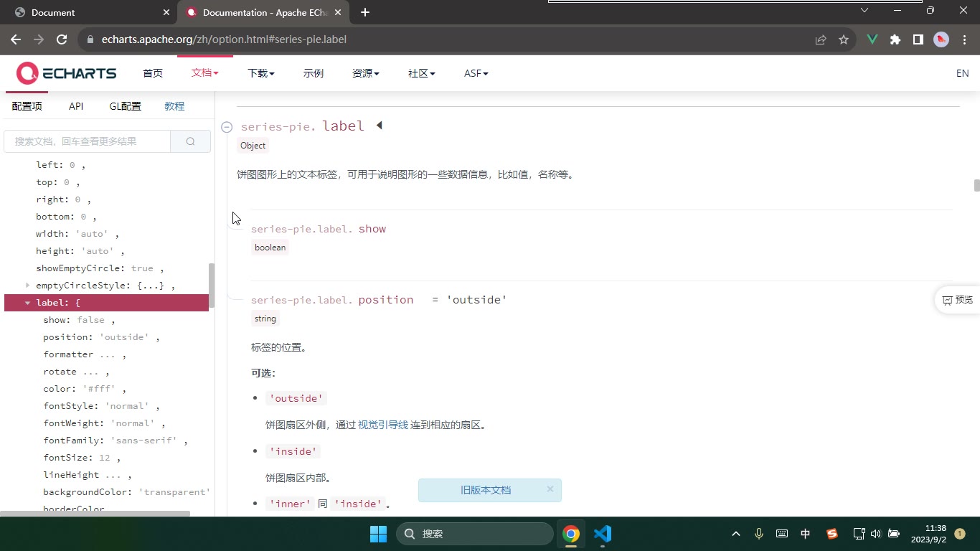Follow the 视觉引导线 link
The width and height of the screenshot is (980, 551).
(x=383, y=425)
